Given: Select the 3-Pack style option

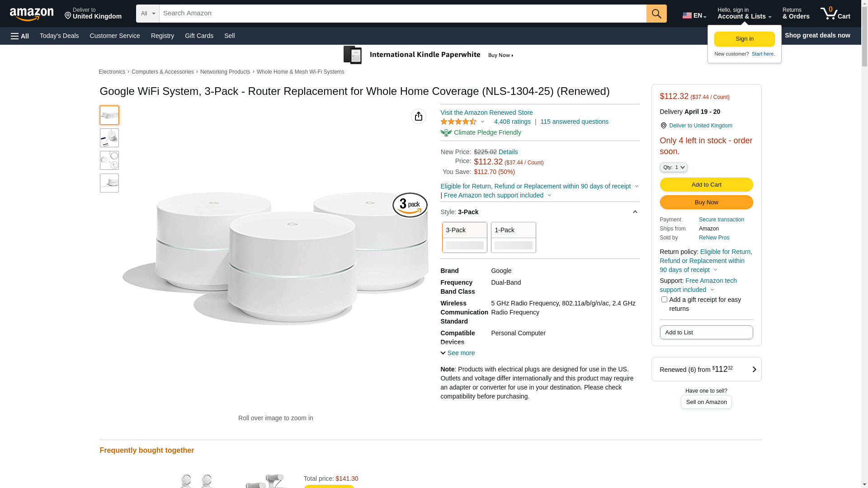Looking at the screenshot, I should tap(465, 237).
